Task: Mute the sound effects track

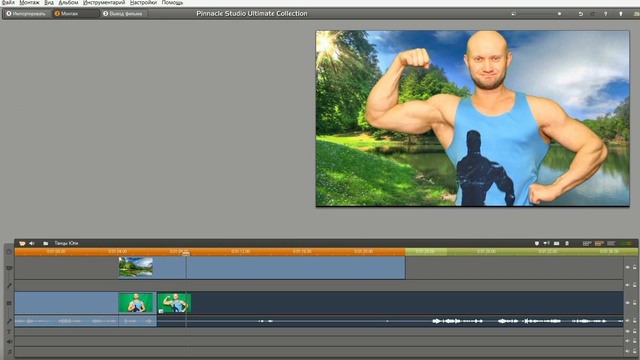Action: [x=628, y=341]
